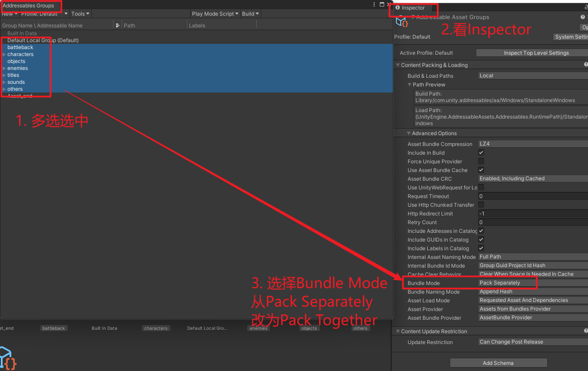Screen dimensions: 588x371
Task: Collapse the Path Preview foldout
Action: (x=410, y=85)
